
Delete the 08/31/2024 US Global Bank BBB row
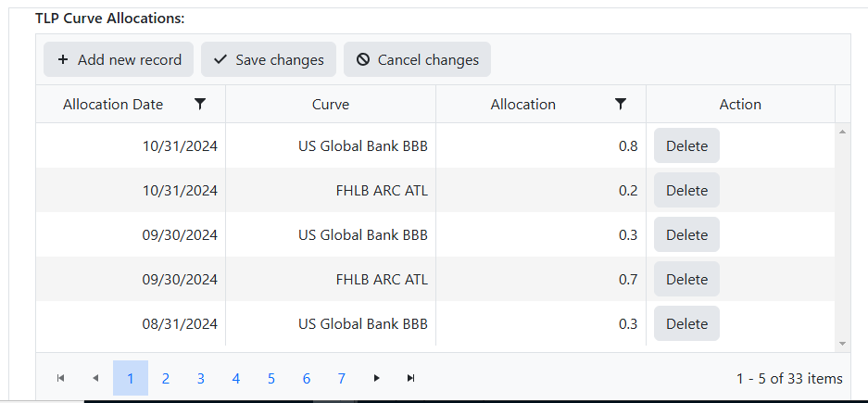click(x=686, y=324)
